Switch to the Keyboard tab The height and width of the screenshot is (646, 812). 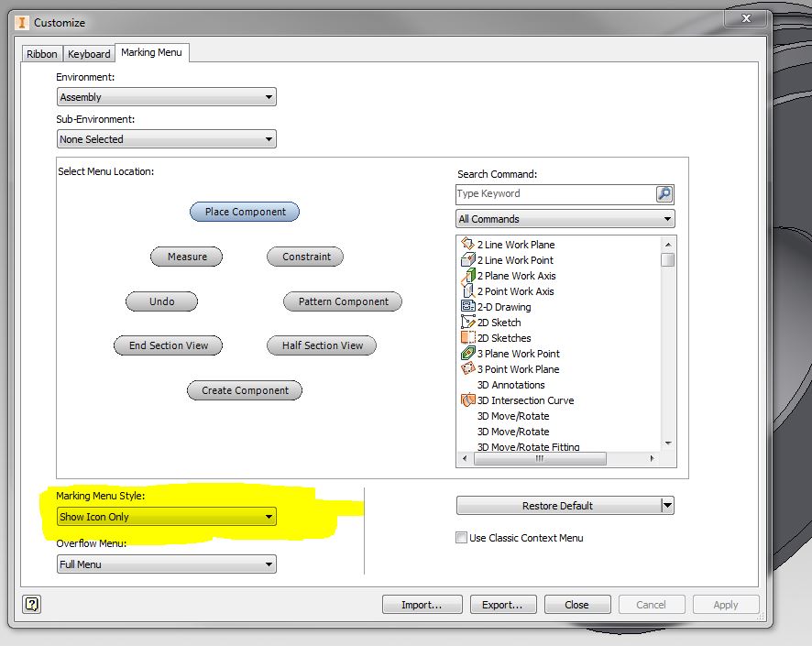[x=88, y=53]
